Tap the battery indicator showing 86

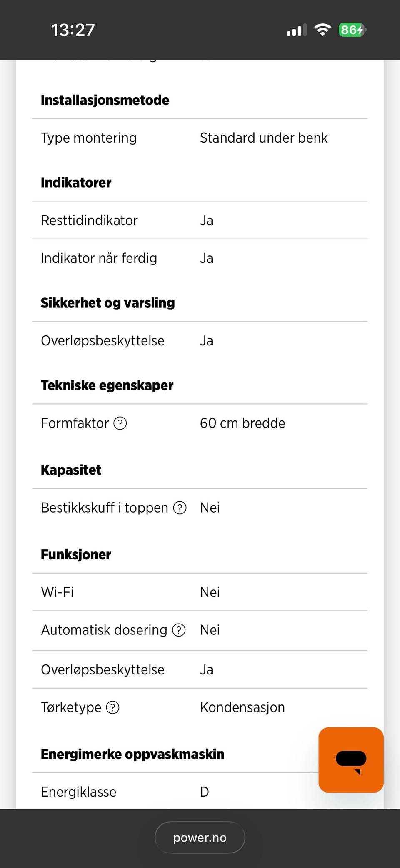click(x=352, y=30)
